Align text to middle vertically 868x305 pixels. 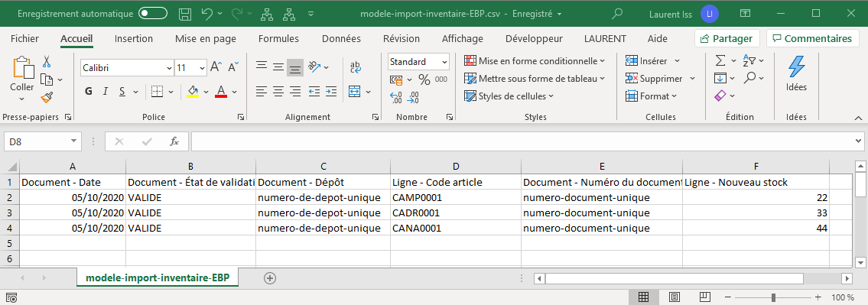[x=278, y=67]
